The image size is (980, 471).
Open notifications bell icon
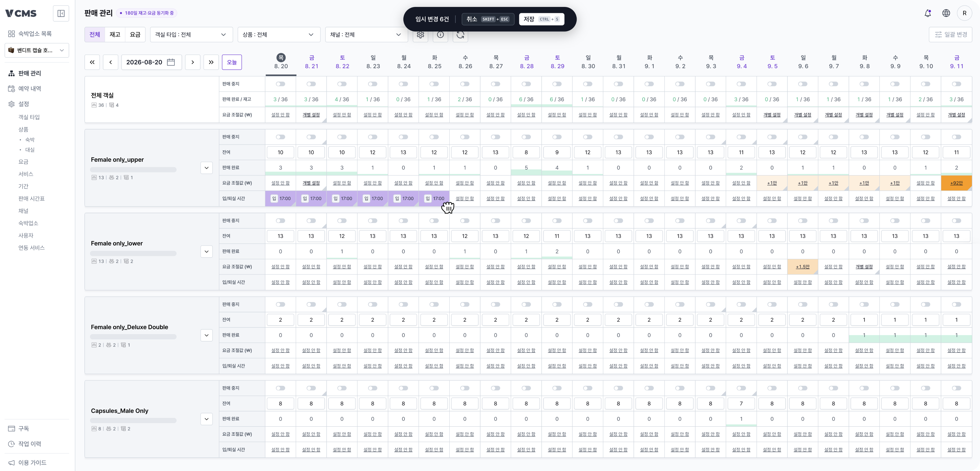point(928,13)
